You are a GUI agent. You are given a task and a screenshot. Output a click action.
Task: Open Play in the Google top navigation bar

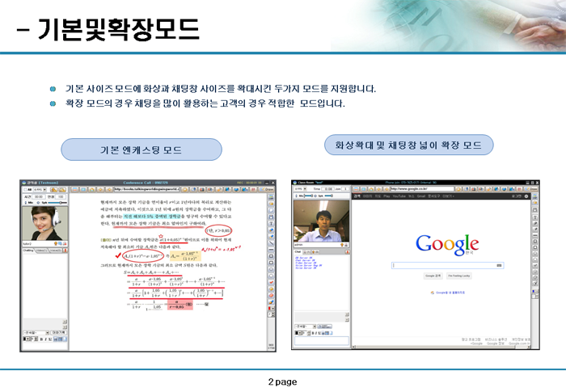[x=387, y=196]
